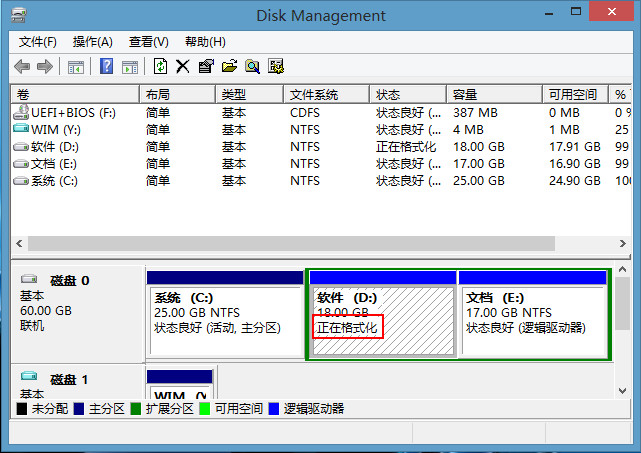Open the 文件(F) menu

click(x=38, y=42)
